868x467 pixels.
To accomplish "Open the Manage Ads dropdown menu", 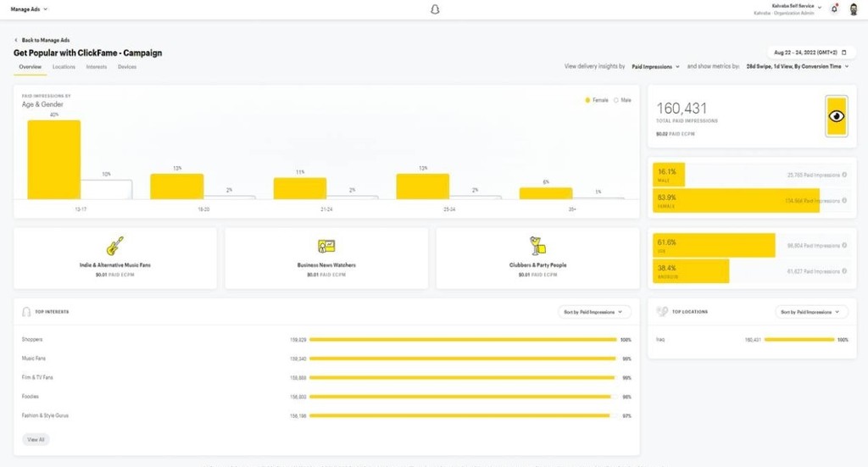I will coord(29,9).
